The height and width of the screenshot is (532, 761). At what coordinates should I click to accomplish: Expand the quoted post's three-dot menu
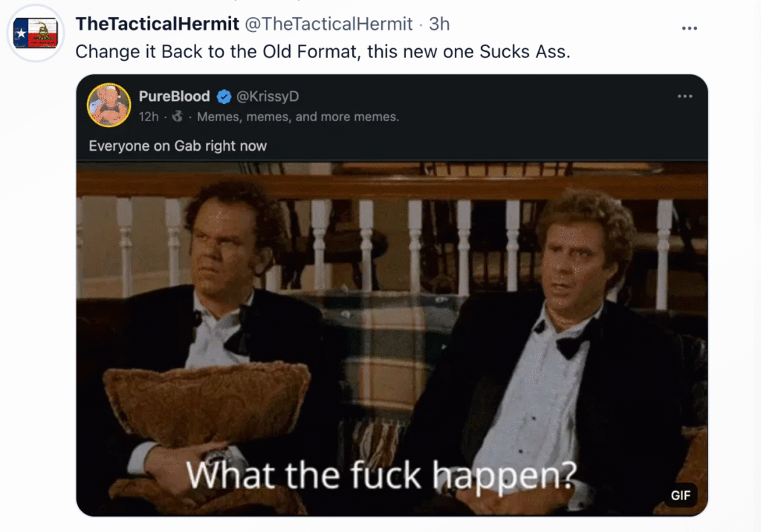684,96
